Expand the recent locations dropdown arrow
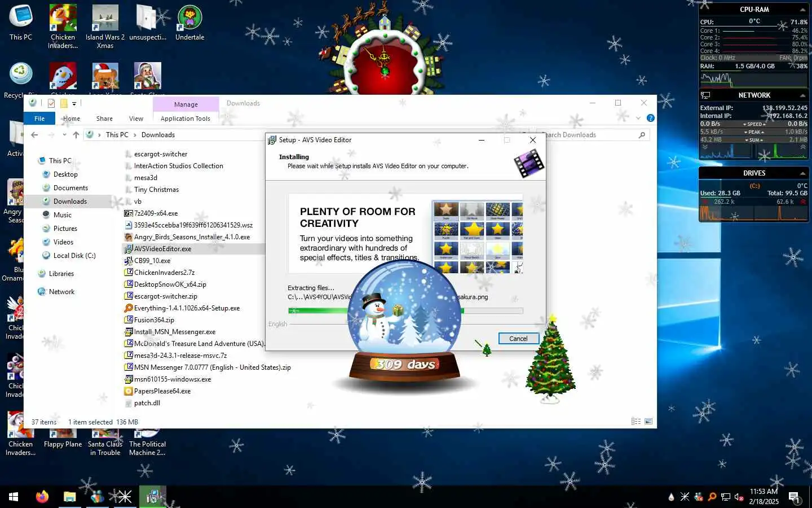 pos(64,135)
